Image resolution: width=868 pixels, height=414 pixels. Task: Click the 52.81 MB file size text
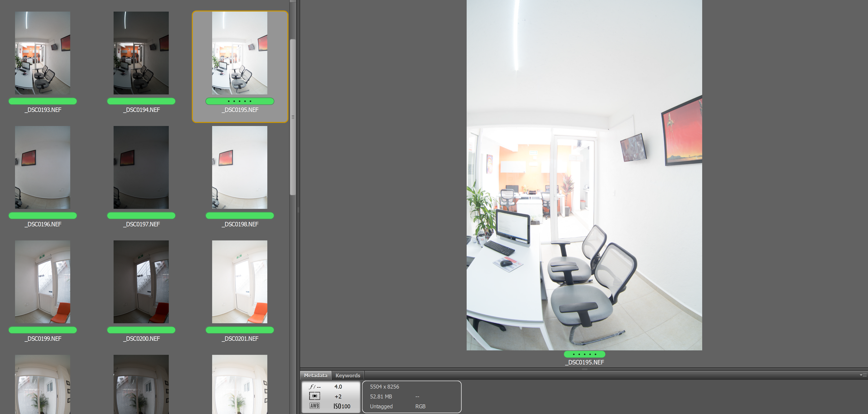[x=381, y=396]
